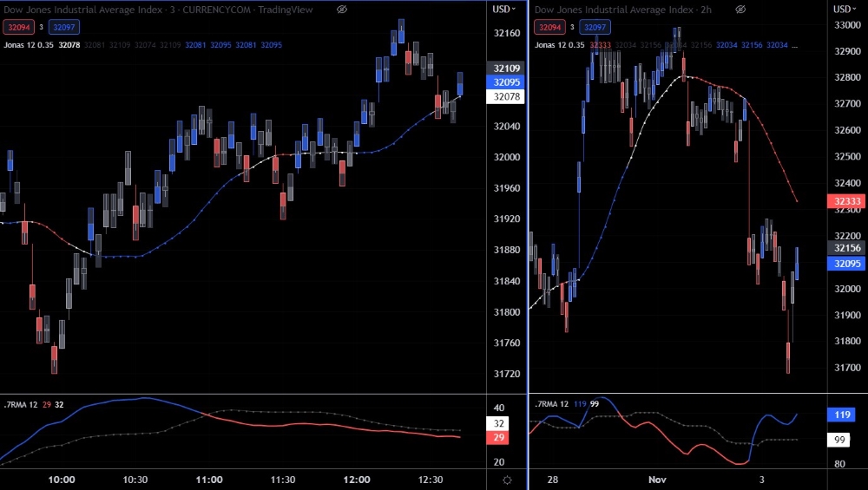This screenshot has width=868, height=490.
Task: Click the blue 32095 price label on the 2h scale
Action: click(x=847, y=264)
